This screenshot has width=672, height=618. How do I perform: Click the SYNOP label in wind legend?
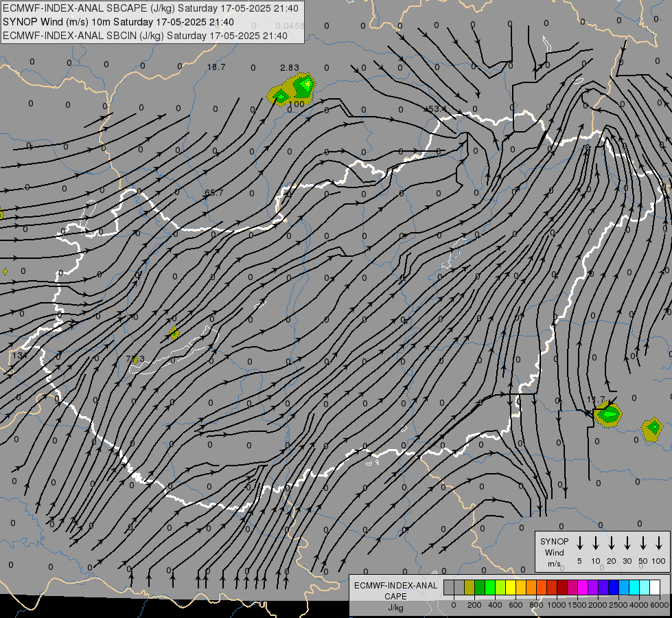[554, 541]
